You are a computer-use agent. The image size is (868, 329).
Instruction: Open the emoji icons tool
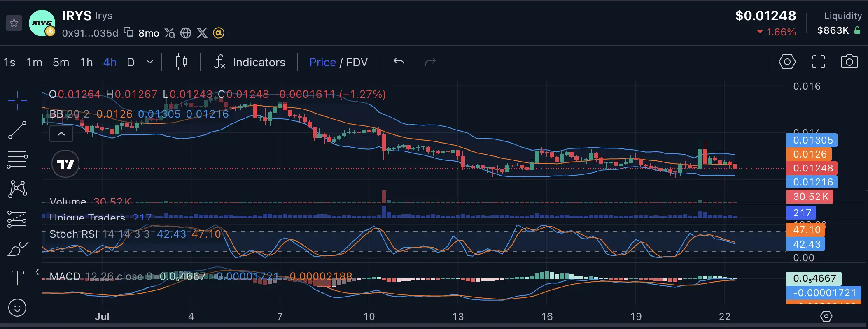pos(17,308)
